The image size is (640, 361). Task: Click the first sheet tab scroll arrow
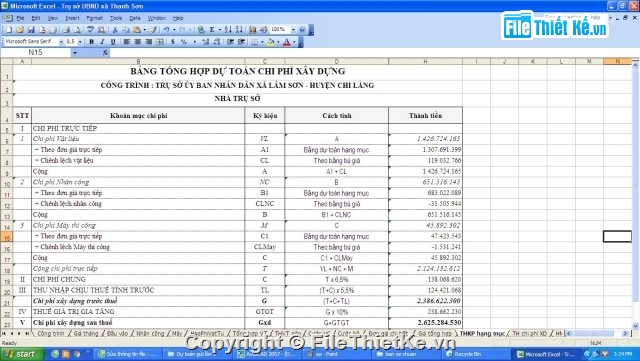click(4, 334)
